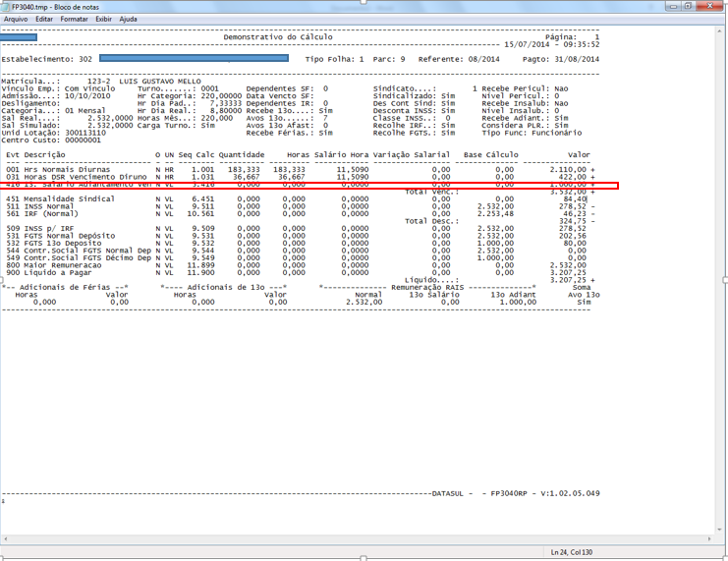This screenshot has width=728, height=561.
Task: Click the '001 Hrs Normais Diurnas' row description
Action: click(x=58, y=170)
